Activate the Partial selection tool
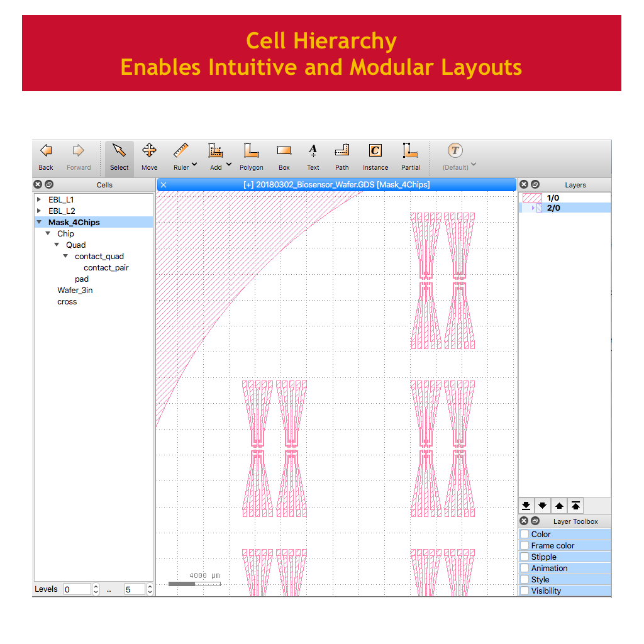Image resolution: width=644 pixels, height=644 pixels. pos(410,151)
